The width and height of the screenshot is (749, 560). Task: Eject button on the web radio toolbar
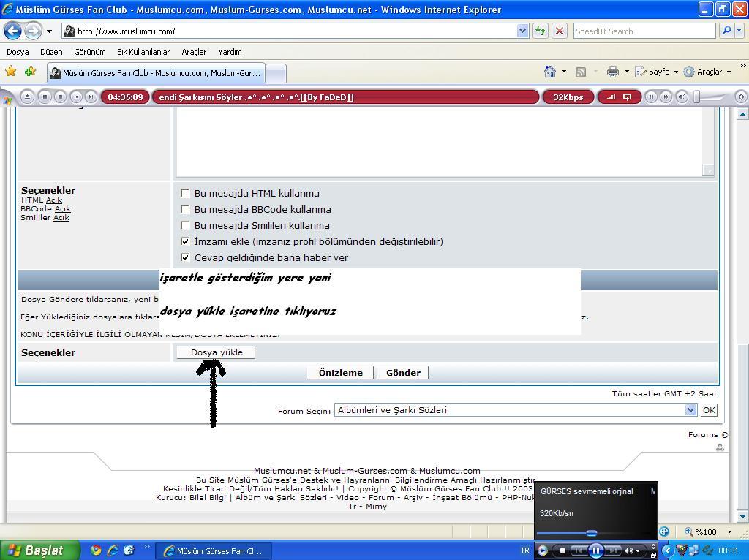tap(27, 97)
